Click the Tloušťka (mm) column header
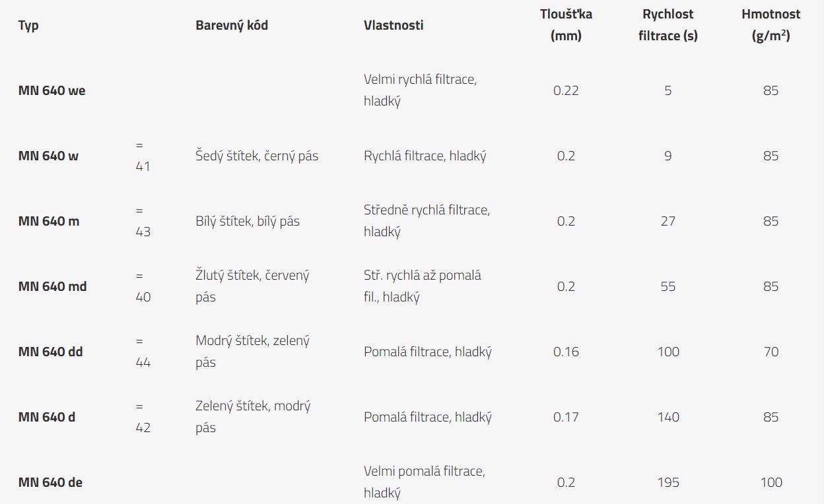 [566, 25]
